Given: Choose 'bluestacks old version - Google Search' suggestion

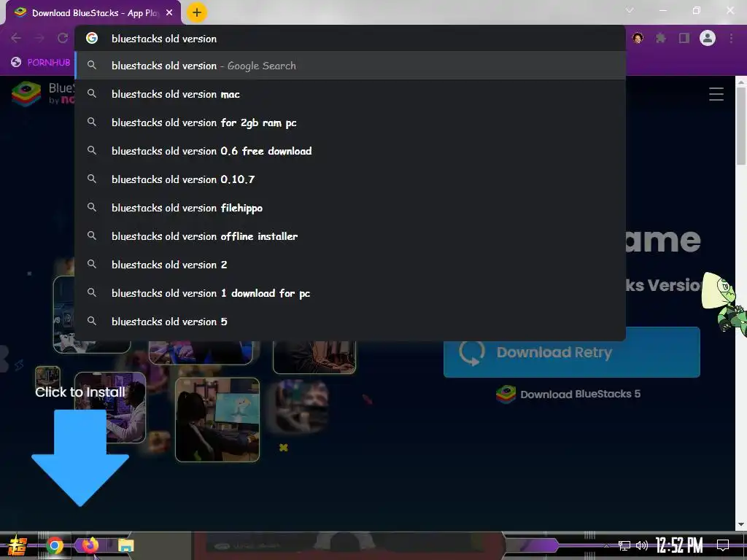Looking at the screenshot, I should (349, 66).
